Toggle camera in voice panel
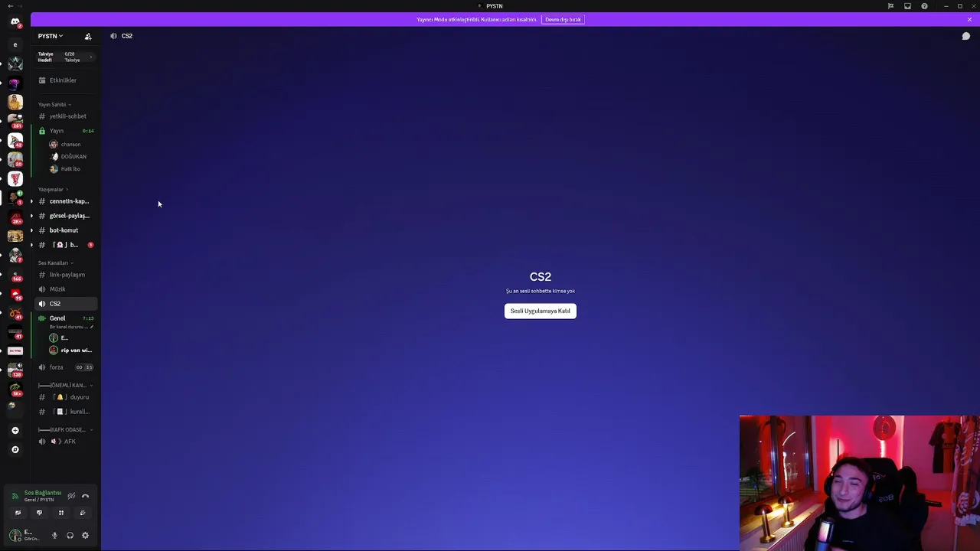The width and height of the screenshot is (980, 551). [18, 513]
